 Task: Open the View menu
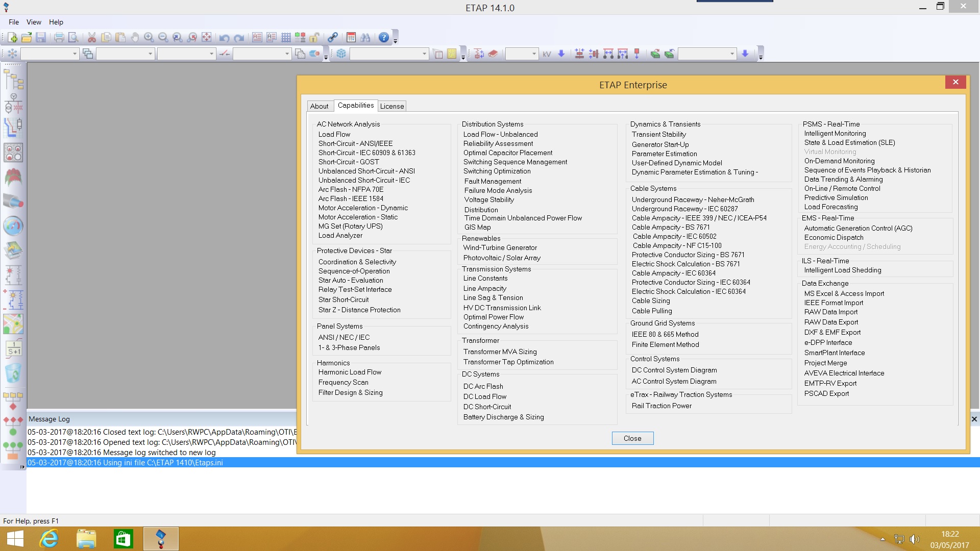click(34, 22)
